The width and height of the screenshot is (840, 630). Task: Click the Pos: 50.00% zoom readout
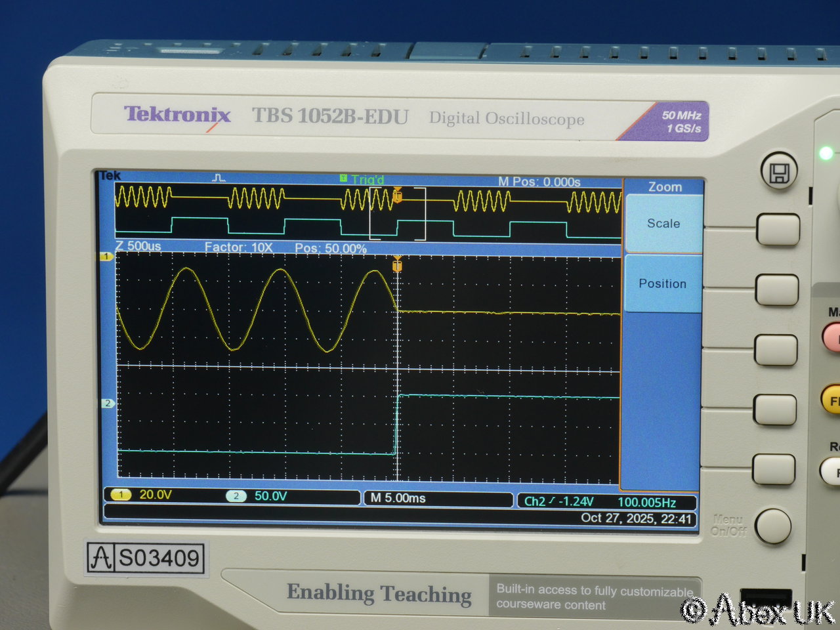click(x=331, y=248)
